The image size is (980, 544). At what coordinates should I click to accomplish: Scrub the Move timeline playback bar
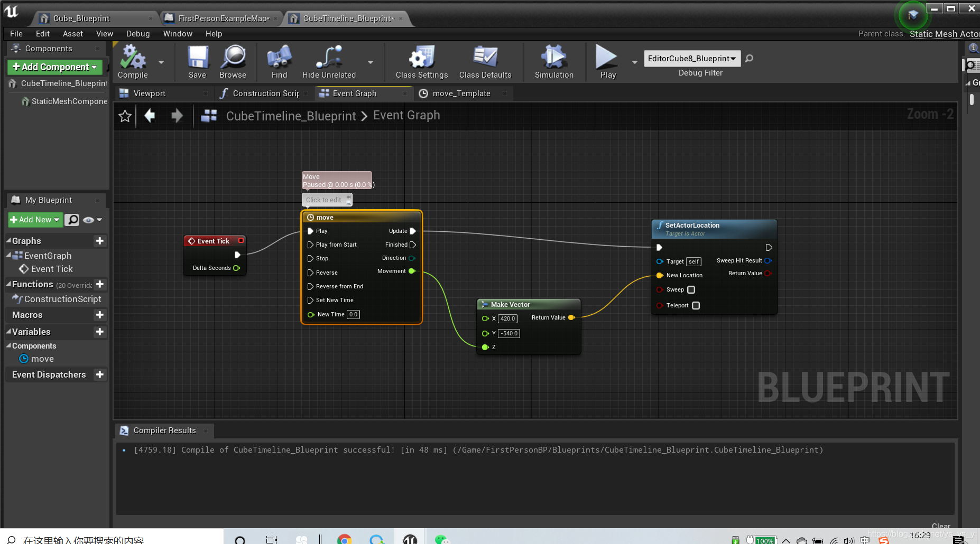337,180
